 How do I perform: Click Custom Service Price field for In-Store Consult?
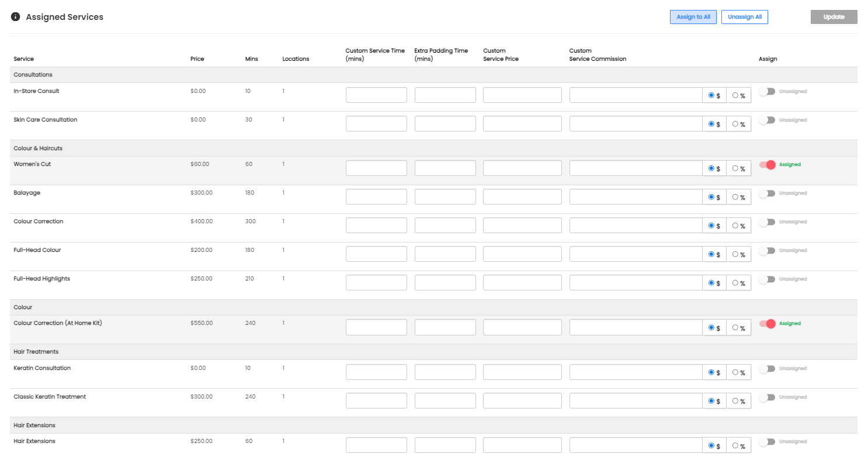click(522, 95)
